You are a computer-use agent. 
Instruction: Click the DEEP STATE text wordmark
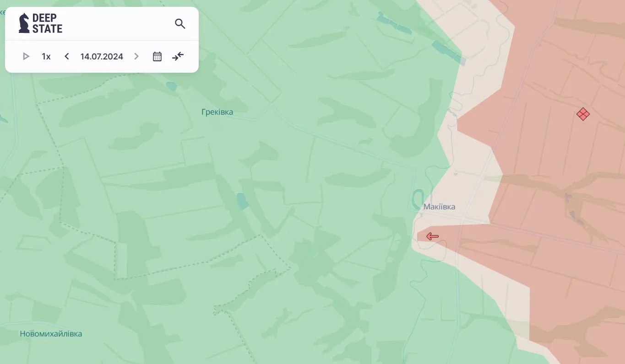pyautogui.click(x=47, y=23)
